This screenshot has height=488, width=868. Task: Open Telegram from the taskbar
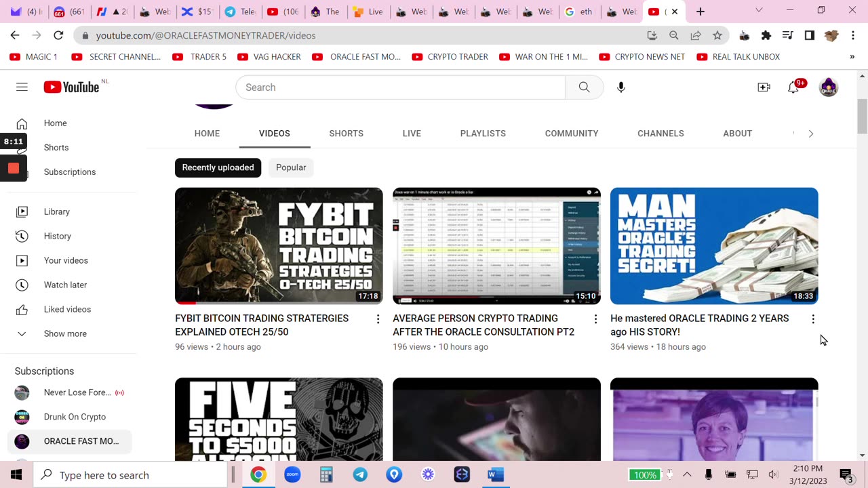[x=360, y=474]
